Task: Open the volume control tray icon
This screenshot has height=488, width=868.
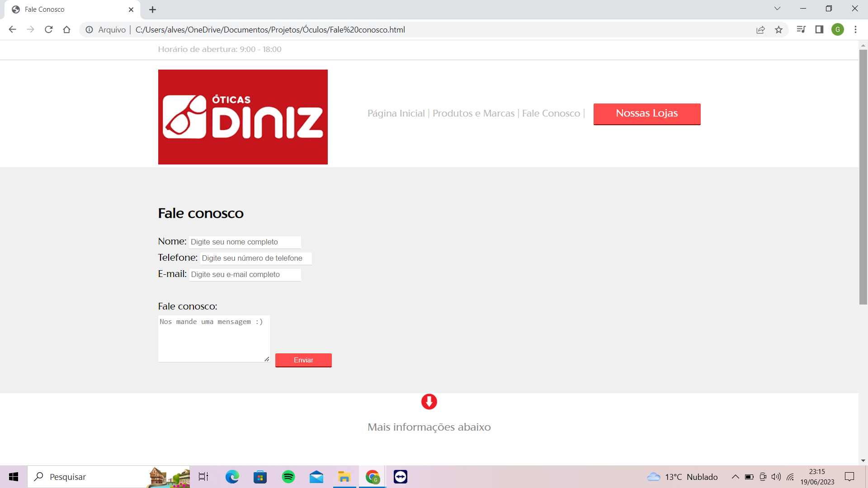Action: (x=776, y=477)
